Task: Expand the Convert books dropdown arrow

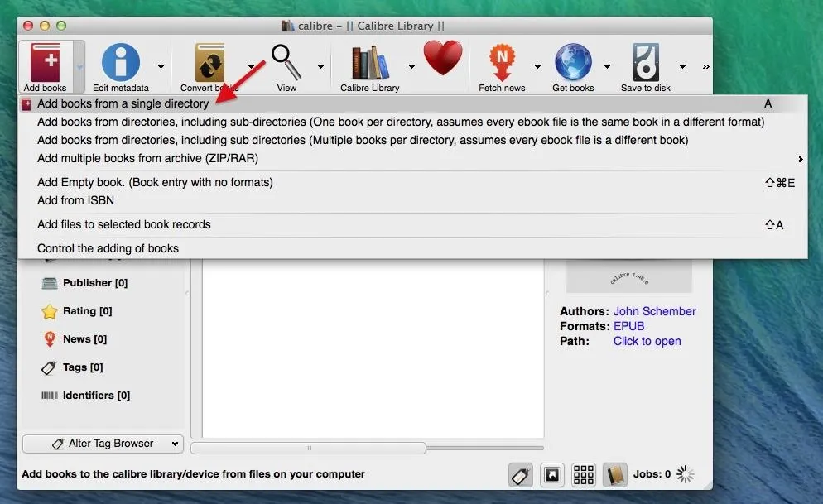Action: (x=252, y=66)
